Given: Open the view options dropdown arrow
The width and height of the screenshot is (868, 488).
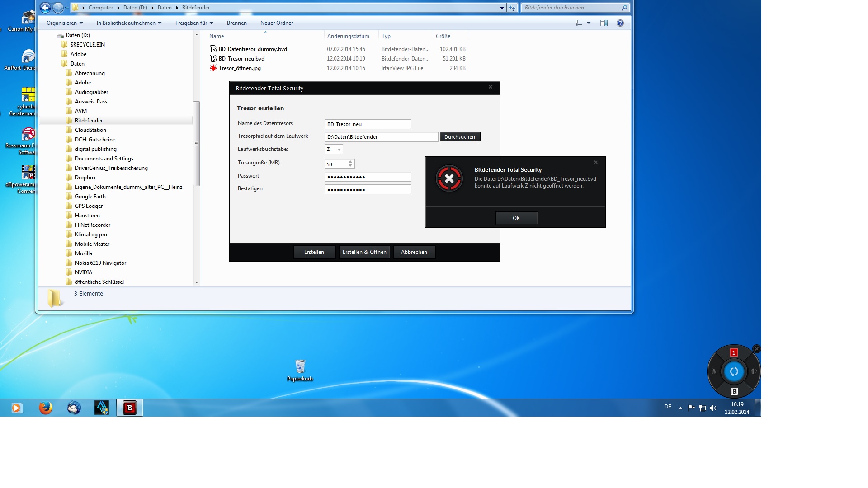Looking at the screenshot, I should (x=589, y=23).
